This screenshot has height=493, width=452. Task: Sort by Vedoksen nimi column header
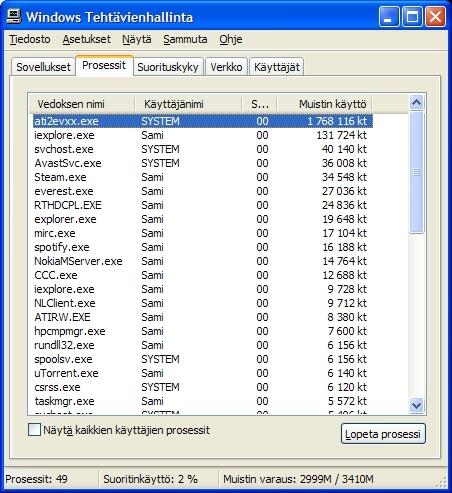(x=82, y=104)
